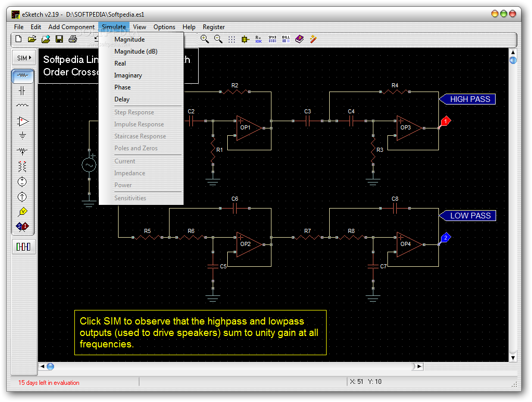The image size is (532, 402).
Task: Click capacitor C3 in schematic
Action: tap(307, 121)
